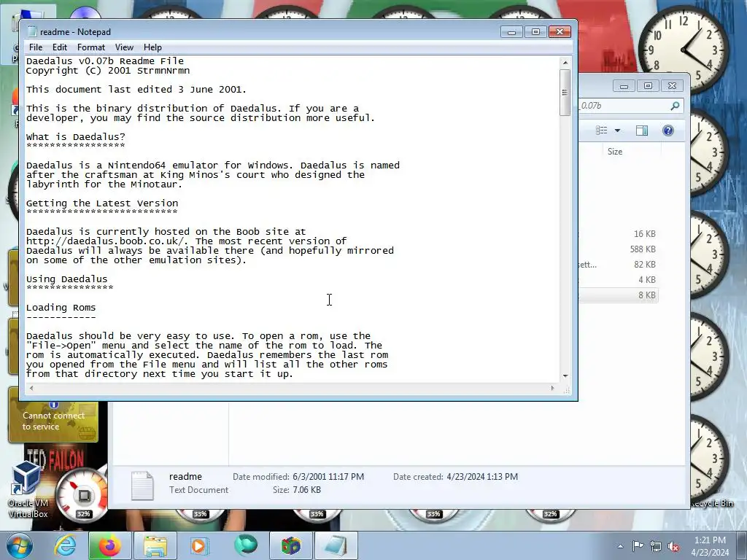Open the Format menu in Notepad
The height and width of the screenshot is (560, 747).
pos(91,47)
